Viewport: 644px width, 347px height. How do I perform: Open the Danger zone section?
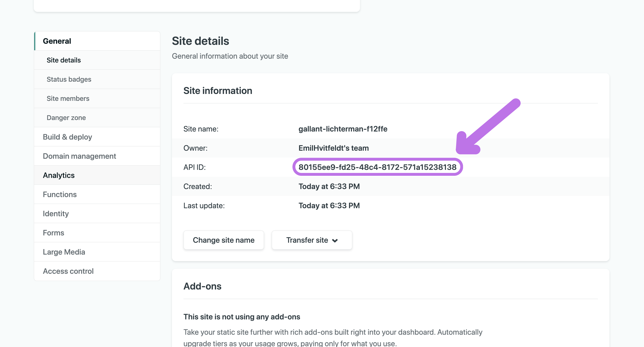pos(97,118)
